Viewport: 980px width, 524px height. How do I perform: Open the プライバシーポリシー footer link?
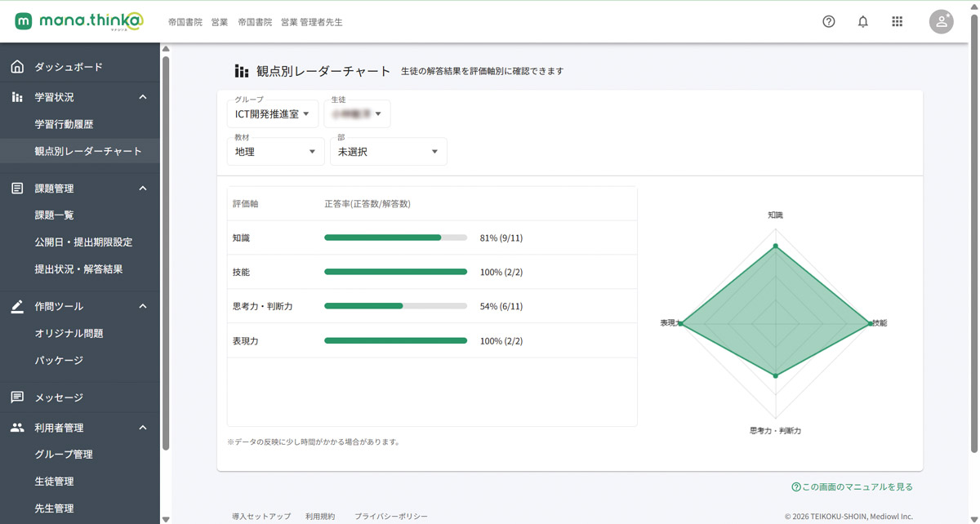(x=391, y=517)
